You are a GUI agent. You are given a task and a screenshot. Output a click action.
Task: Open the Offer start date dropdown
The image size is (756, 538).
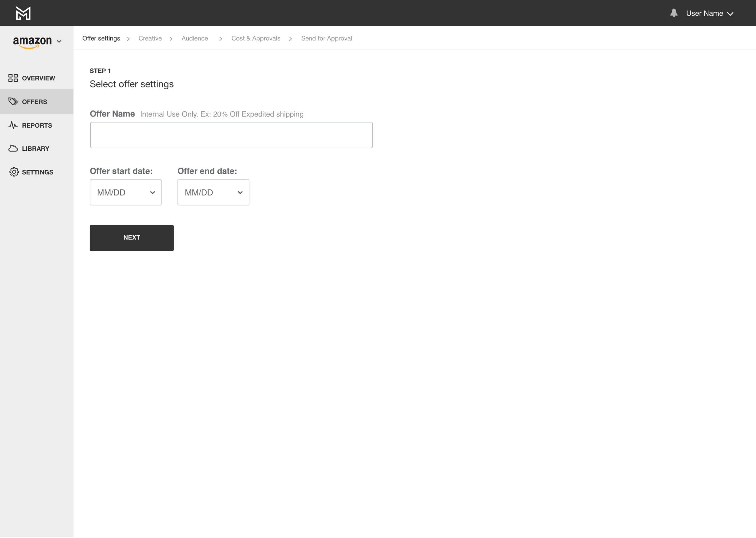click(126, 192)
